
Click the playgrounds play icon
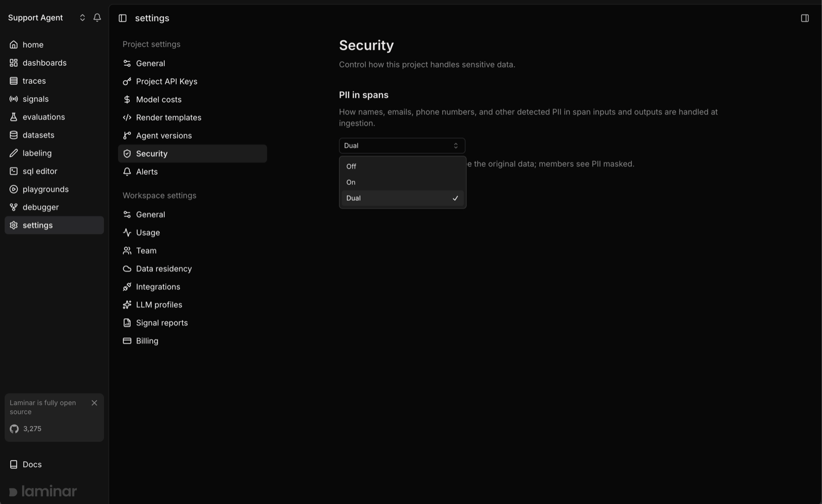[14, 189]
